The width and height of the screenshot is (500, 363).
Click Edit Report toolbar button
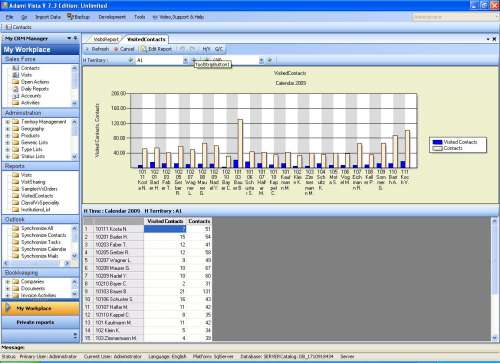click(x=156, y=49)
